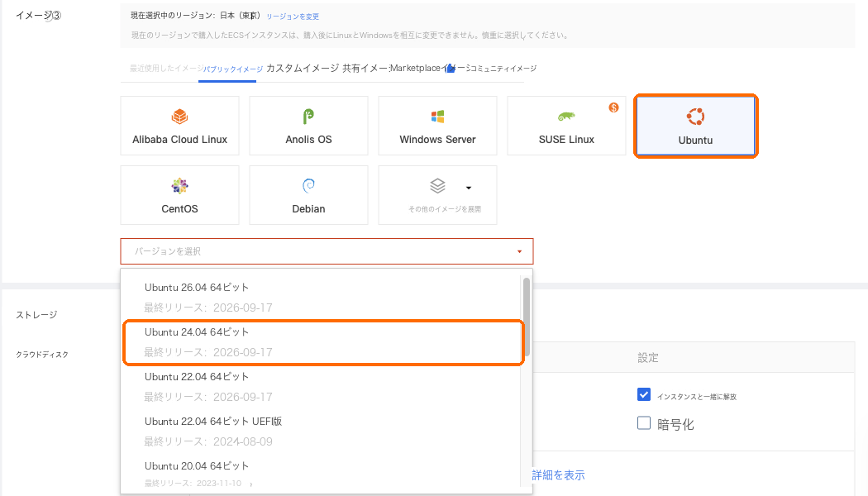Click the Ubuntu image card

[x=696, y=126]
